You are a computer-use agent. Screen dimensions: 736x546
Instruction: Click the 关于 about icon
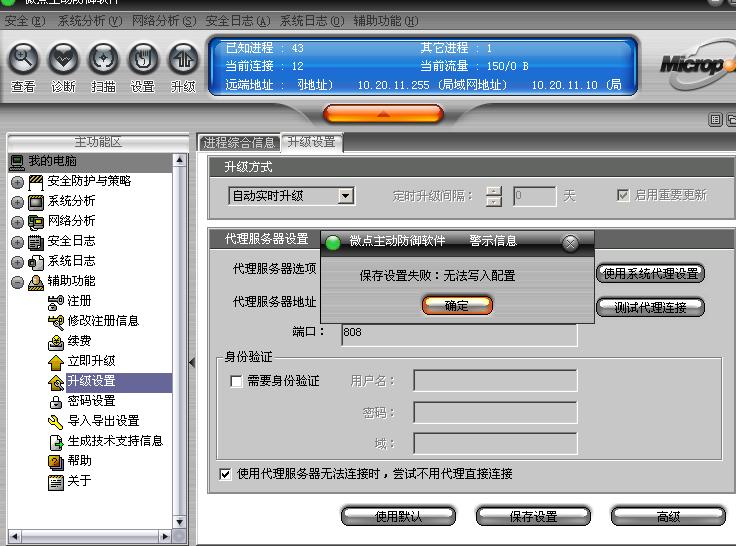click(x=56, y=482)
